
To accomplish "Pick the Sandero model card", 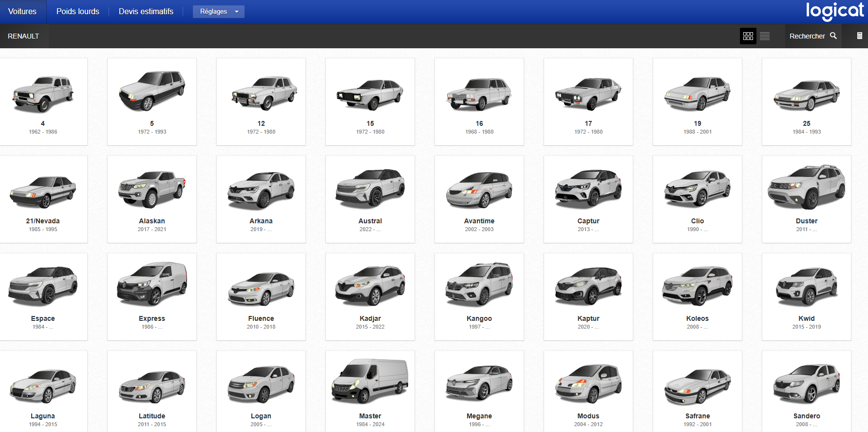I will (807, 392).
